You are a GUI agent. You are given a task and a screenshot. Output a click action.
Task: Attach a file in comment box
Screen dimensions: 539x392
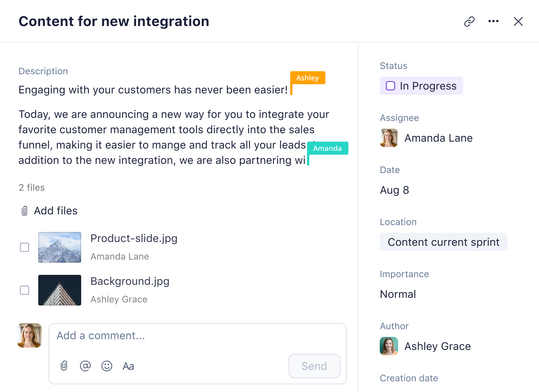[x=64, y=366]
